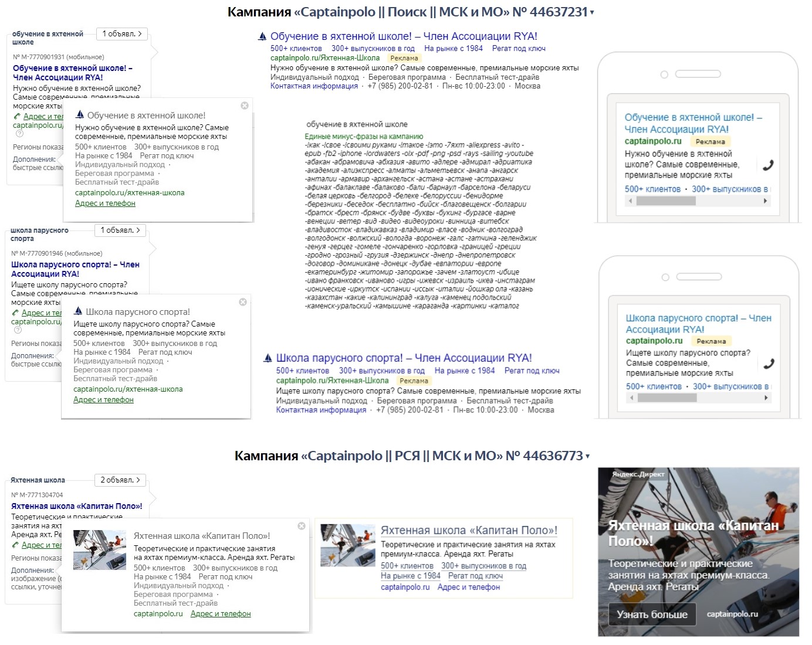
Task: Click «На рынке с 1984» sitelink in Школа парусного спорта search ad
Action: pos(465,371)
